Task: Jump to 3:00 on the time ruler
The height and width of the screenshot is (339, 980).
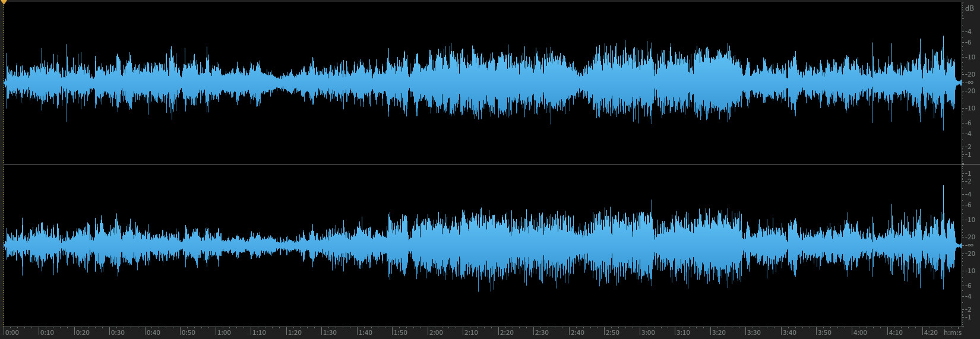Action: tap(648, 332)
